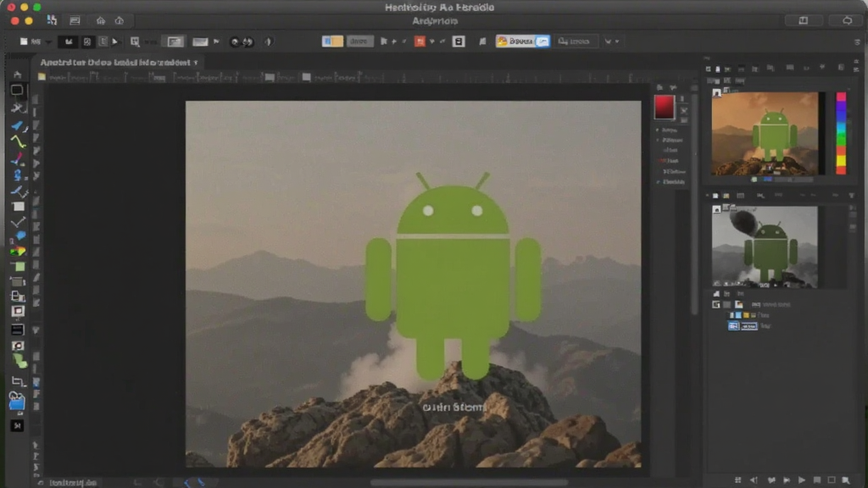The image size is (868, 488).
Task: Select the green square tool in left toolbar
Action: point(20,267)
